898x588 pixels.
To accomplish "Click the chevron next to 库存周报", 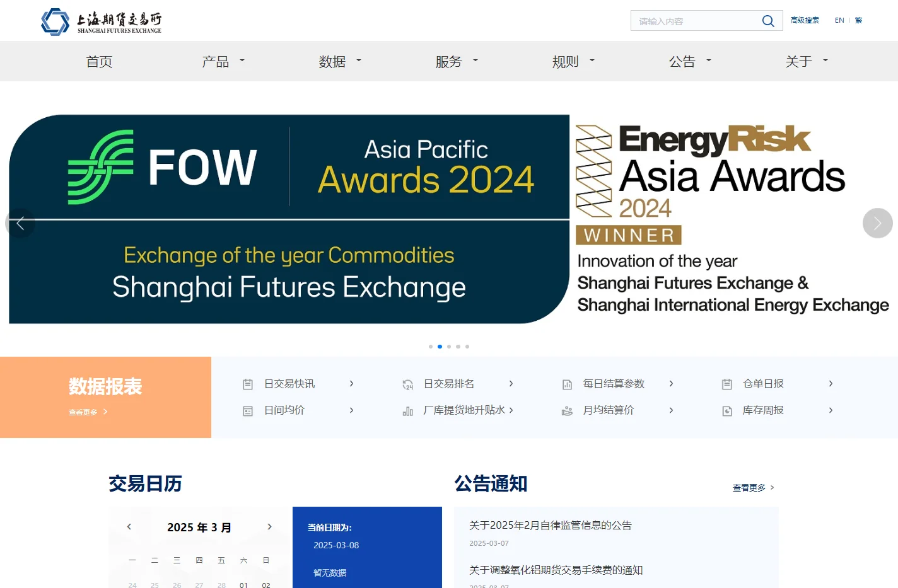I will [x=831, y=410].
